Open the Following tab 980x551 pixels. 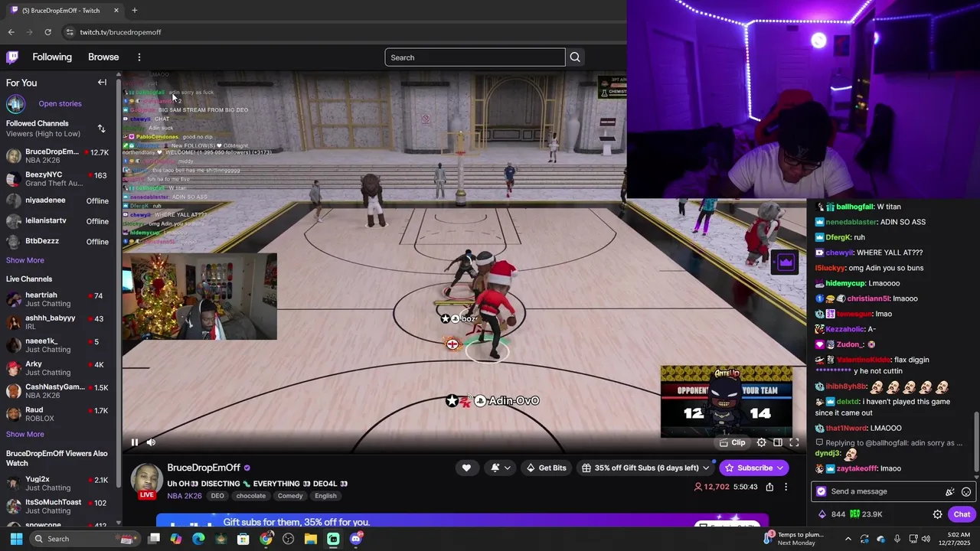(x=52, y=57)
